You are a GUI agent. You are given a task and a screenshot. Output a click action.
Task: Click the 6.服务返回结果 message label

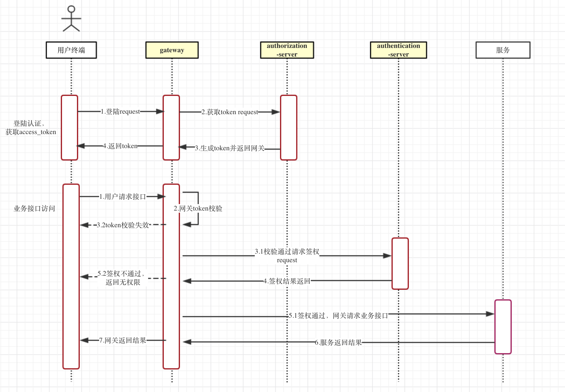(x=338, y=342)
